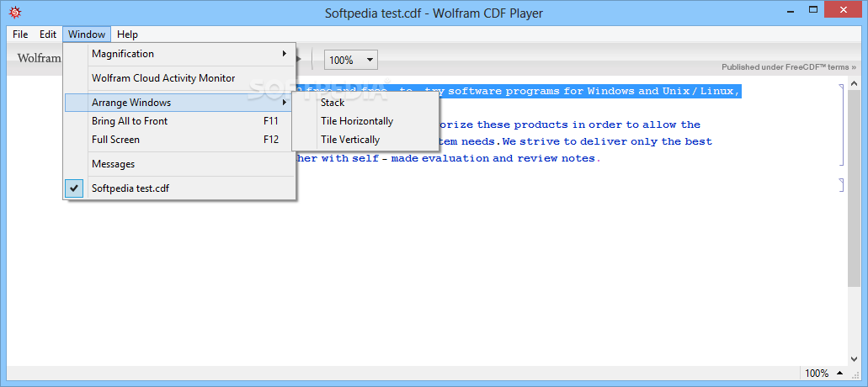Click the Wolfram logo text in toolbar
This screenshot has height=387, width=868.
(x=39, y=58)
